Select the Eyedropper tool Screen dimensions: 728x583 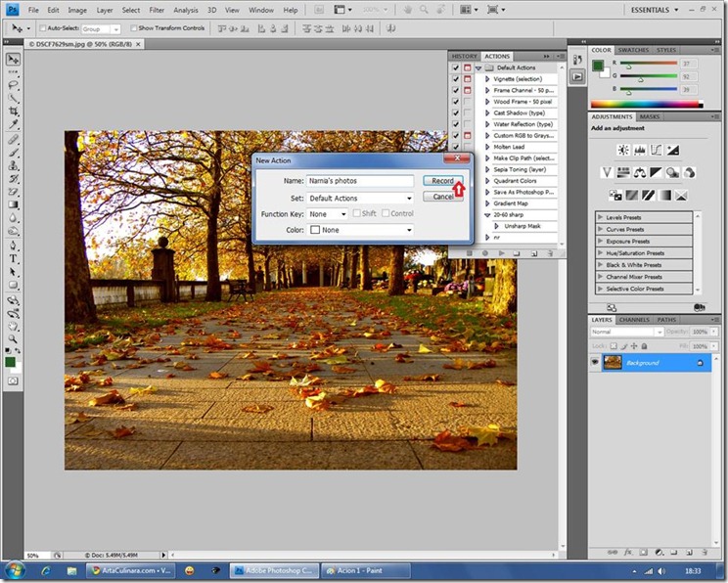(13, 124)
